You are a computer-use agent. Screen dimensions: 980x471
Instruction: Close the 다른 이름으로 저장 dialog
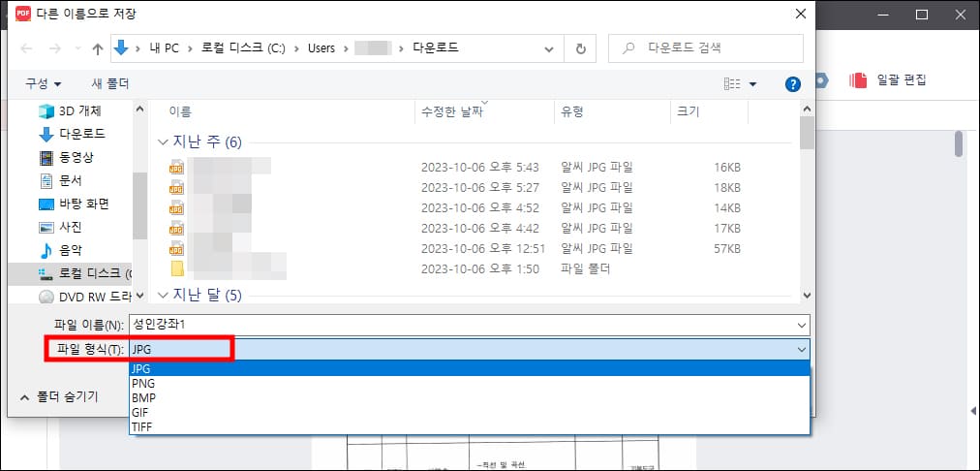(800, 14)
